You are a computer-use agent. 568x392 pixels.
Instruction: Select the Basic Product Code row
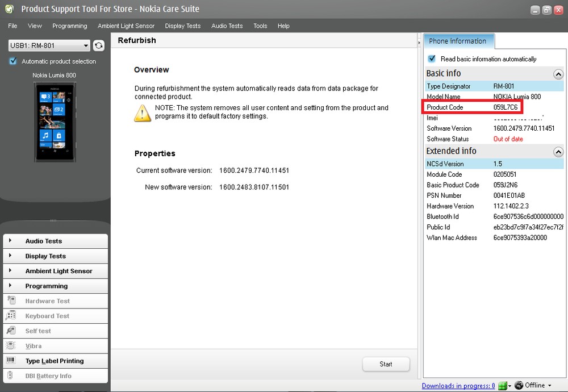click(x=494, y=185)
